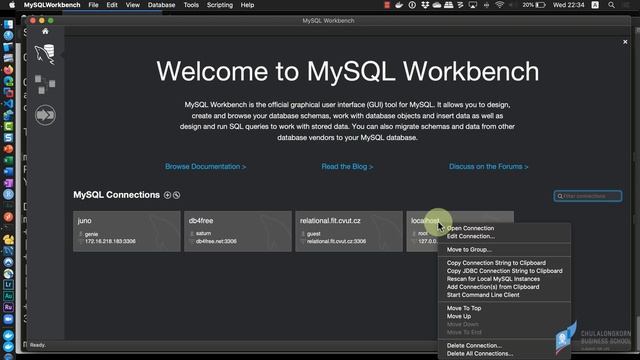Open the Tools menu
Viewport: 640px width, 360px height.
pyautogui.click(x=191, y=5)
